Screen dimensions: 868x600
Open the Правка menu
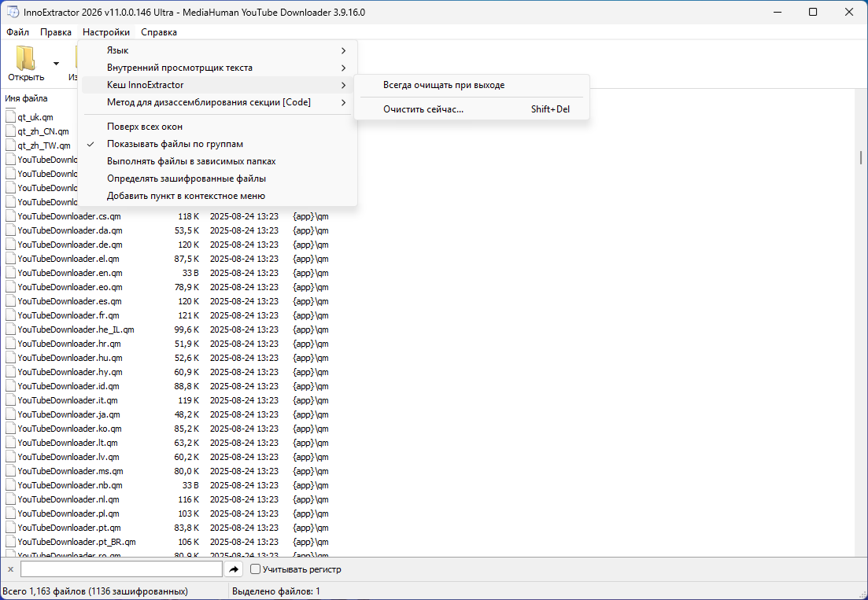click(x=56, y=32)
